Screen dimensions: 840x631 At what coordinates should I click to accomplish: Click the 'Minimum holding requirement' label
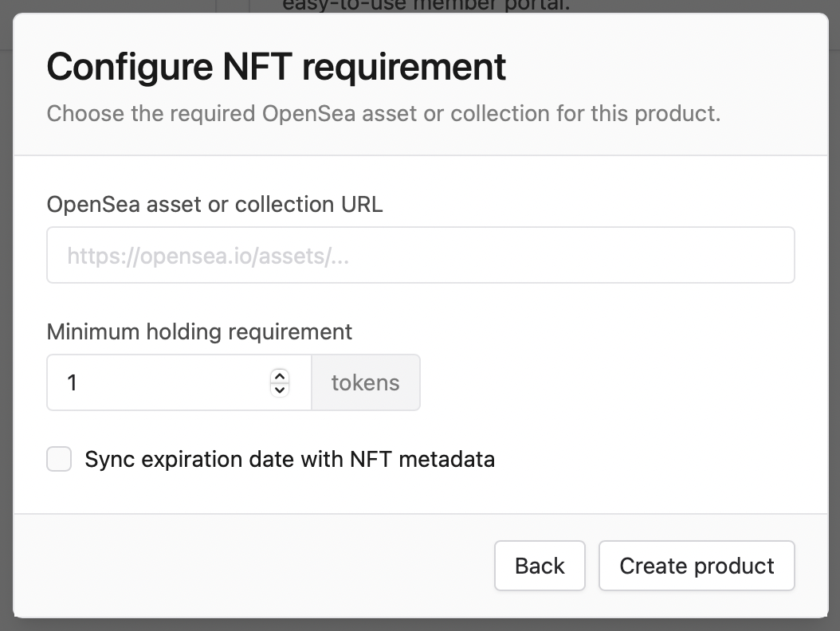click(x=199, y=331)
